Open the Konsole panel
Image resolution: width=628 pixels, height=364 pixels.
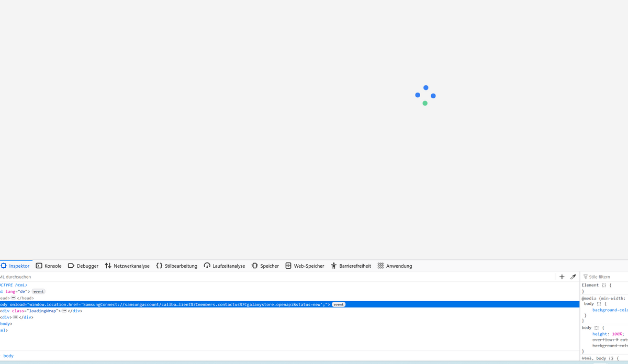tap(49, 266)
